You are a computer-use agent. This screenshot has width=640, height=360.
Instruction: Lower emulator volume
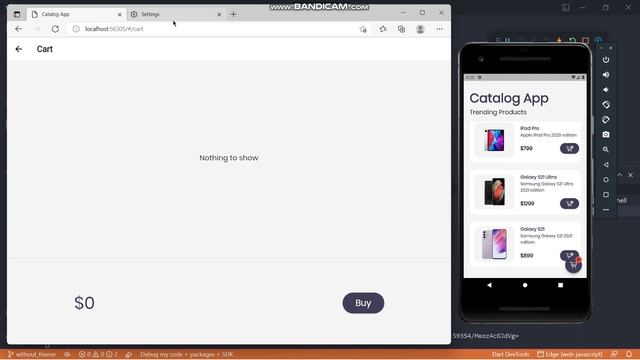606,90
